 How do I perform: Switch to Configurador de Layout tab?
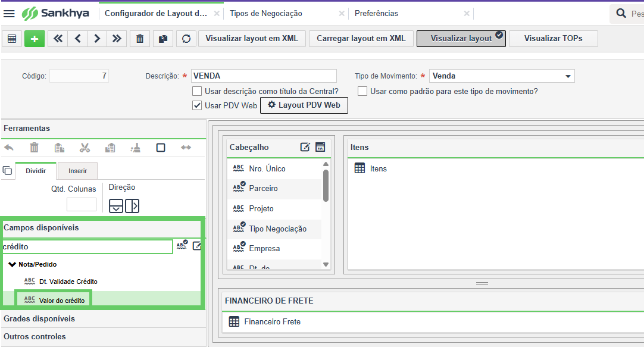156,14
